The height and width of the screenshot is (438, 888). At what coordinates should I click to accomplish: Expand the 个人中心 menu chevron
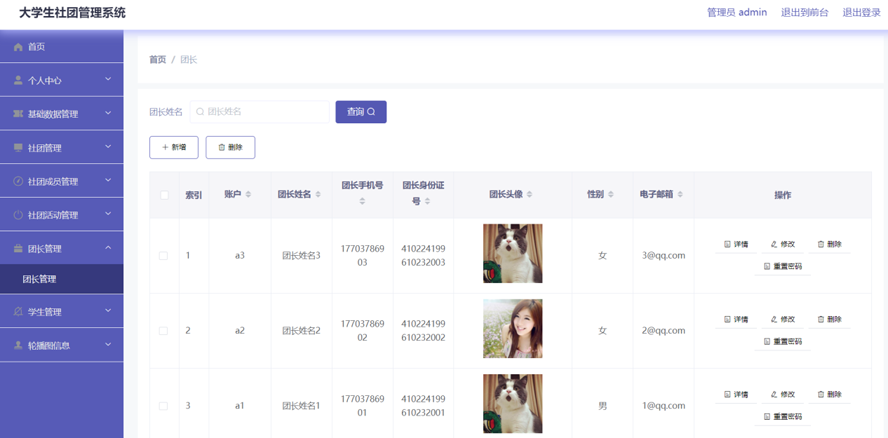point(108,79)
